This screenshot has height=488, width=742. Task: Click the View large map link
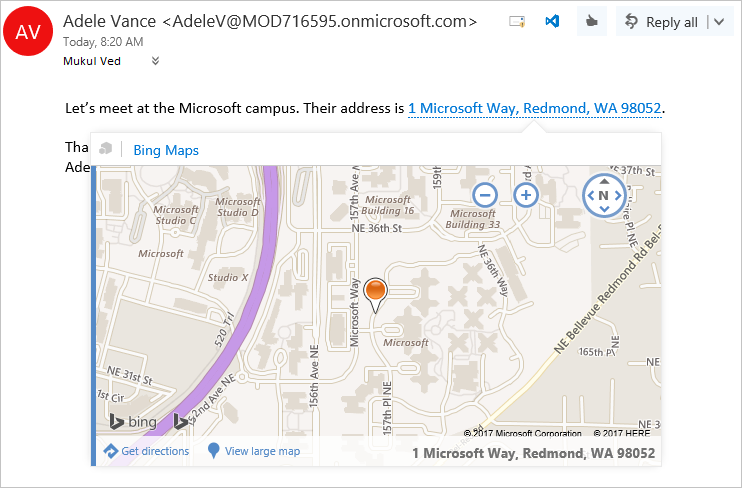254,451
